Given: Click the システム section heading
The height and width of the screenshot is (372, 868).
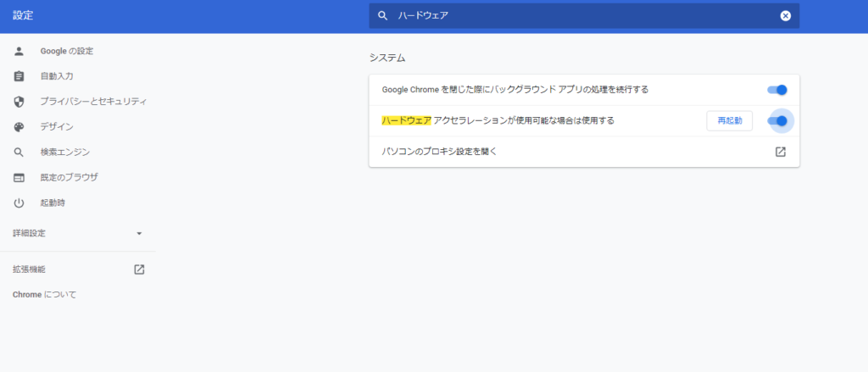Looking at the screenshot, I should [x=387, y=58].
